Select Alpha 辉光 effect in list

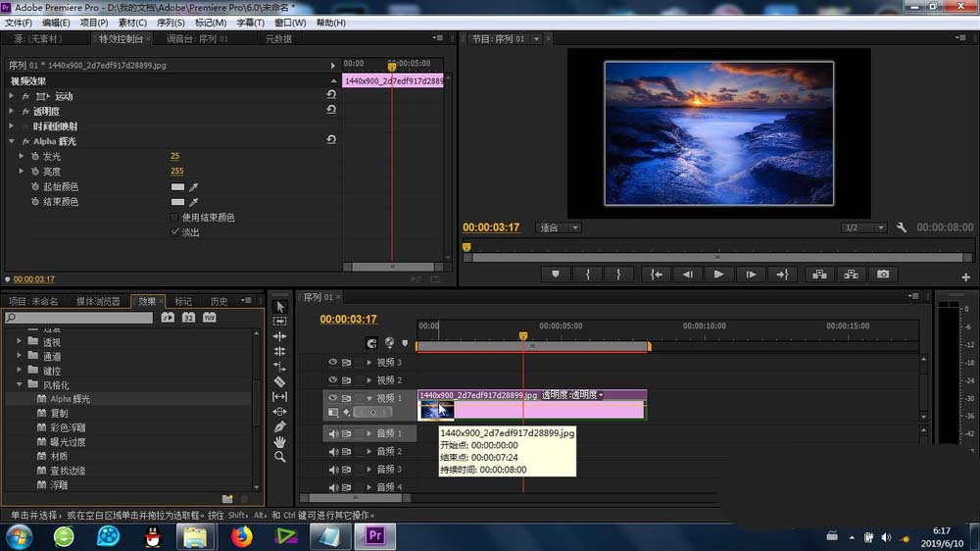point(70,399)
